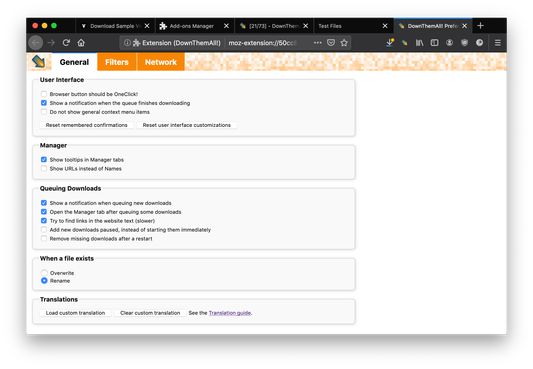Bookmark this page with the star icon

344,43
